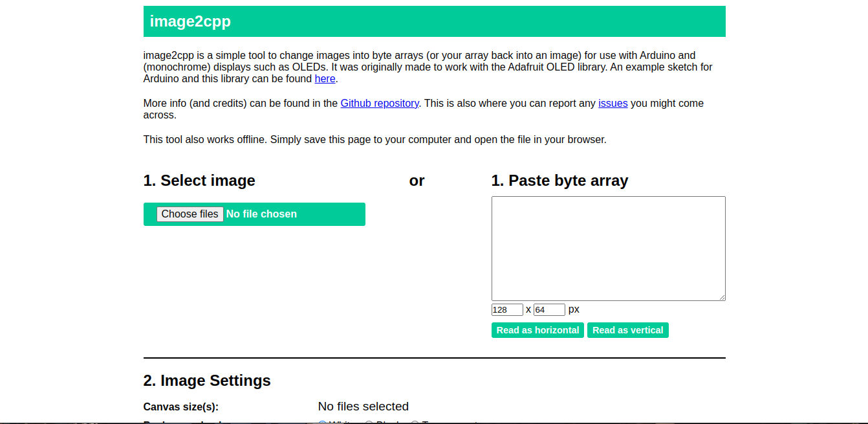This screenshot has height=424, width=868.
Task: Click the '1. Paste byte array' heading
Action: click(559, 181)
